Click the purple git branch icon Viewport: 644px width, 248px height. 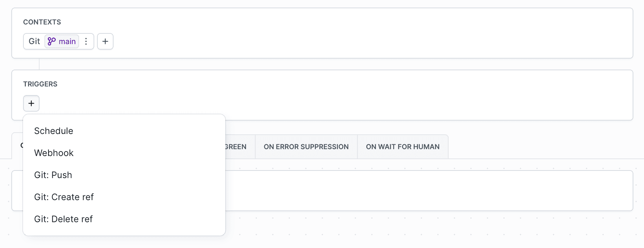(x=52, y=41)
